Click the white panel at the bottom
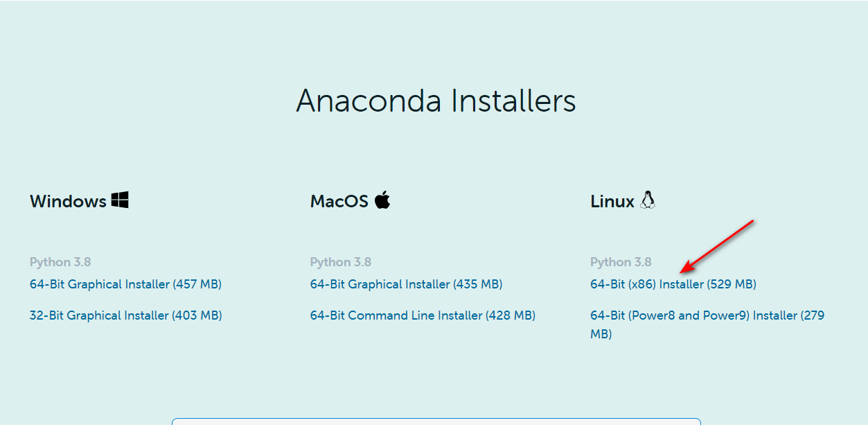Image resolution: width=868 pixels, height=425 pixels. [435, 422]
